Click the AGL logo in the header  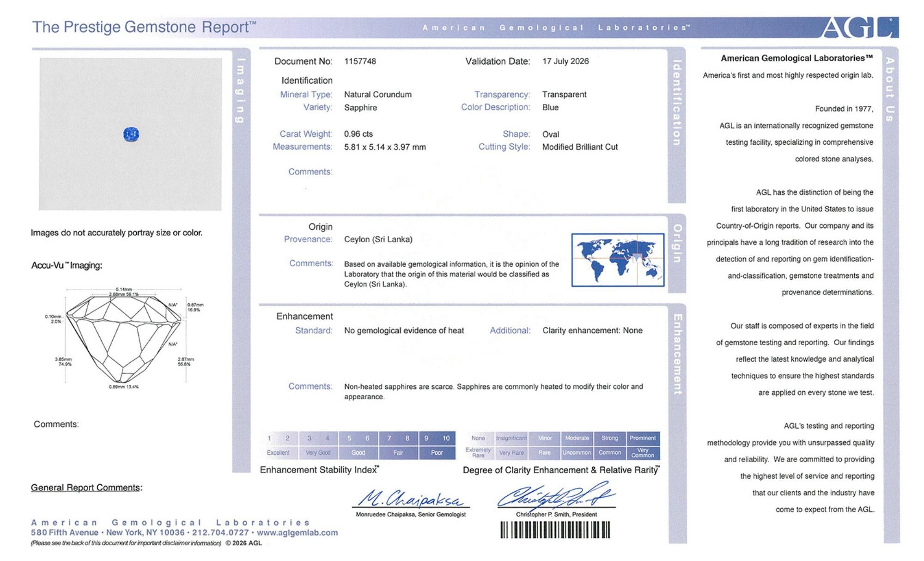point(860,27)
